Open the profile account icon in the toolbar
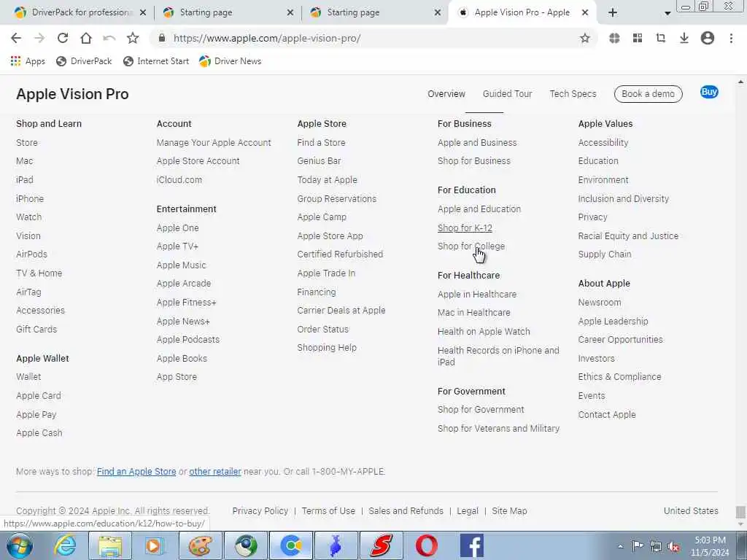This screenshot has width=747, height=560. (708, 38)
